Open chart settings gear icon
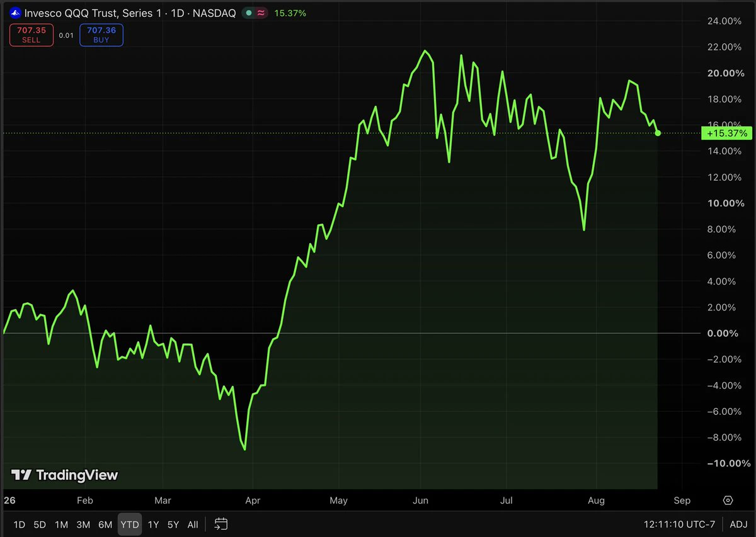This screenshot has width=756, height=537. [728, 500]
